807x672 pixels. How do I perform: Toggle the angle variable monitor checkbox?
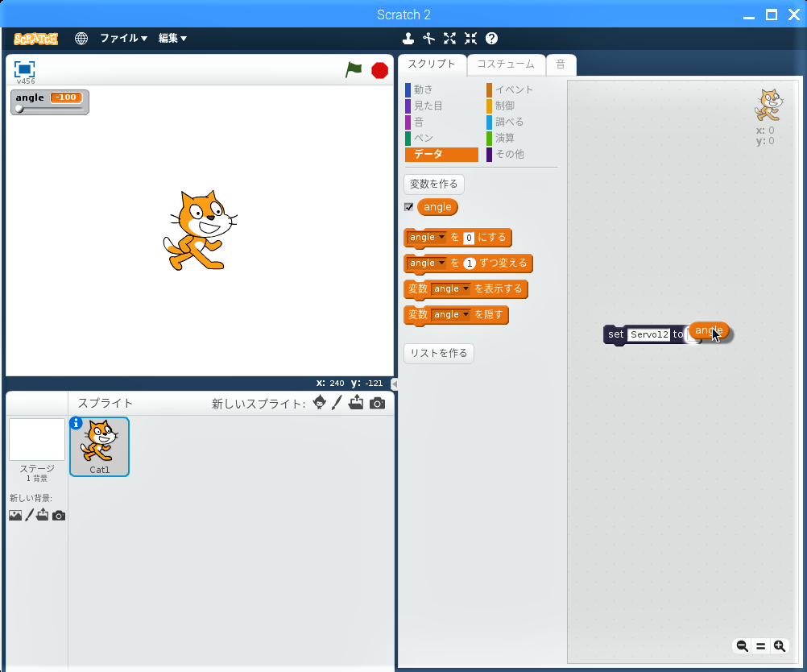pyautogui.click(x=408, y=207)
